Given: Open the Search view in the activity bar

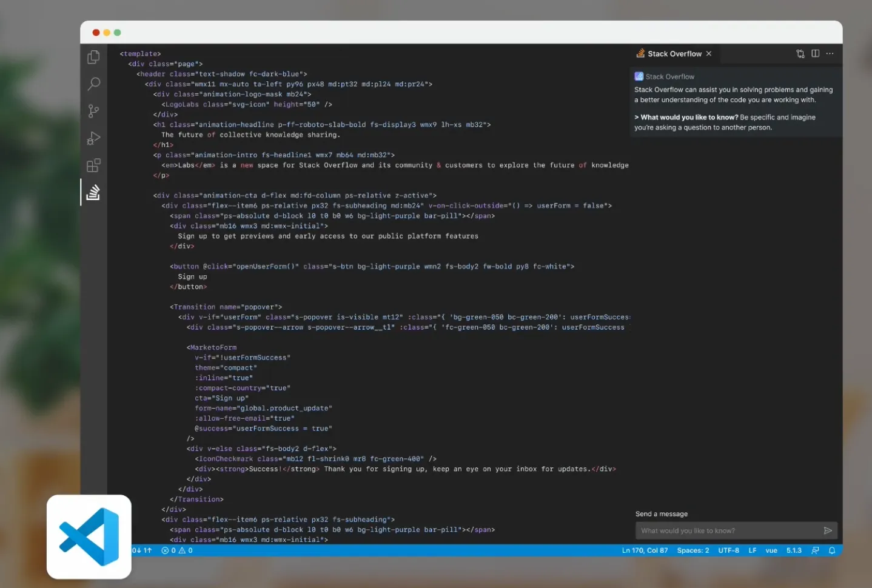Looking at the screenshot, I should 93,84.
